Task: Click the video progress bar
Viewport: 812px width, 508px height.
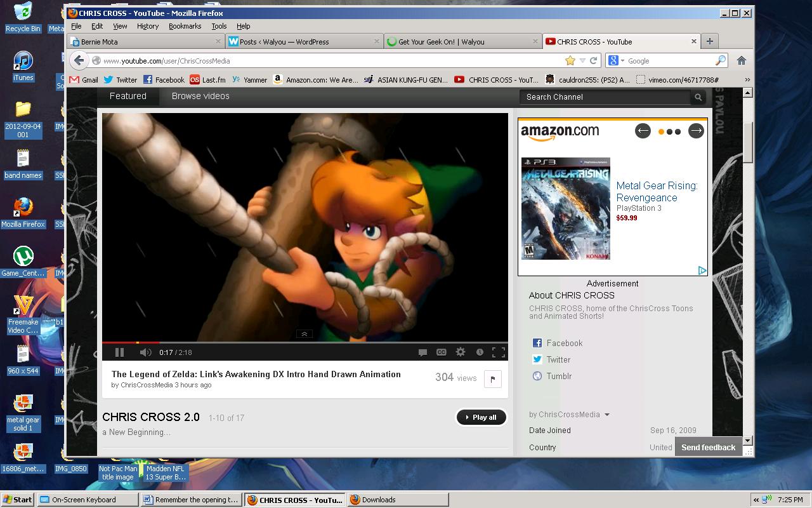Action: pyautogui.click(x=304, y=343)
